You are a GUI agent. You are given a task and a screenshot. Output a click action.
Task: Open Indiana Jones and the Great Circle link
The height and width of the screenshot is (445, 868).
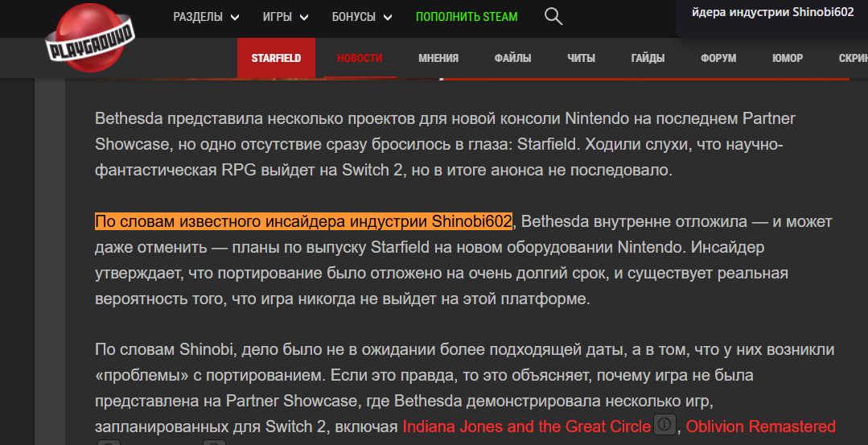tap(526, 426)
